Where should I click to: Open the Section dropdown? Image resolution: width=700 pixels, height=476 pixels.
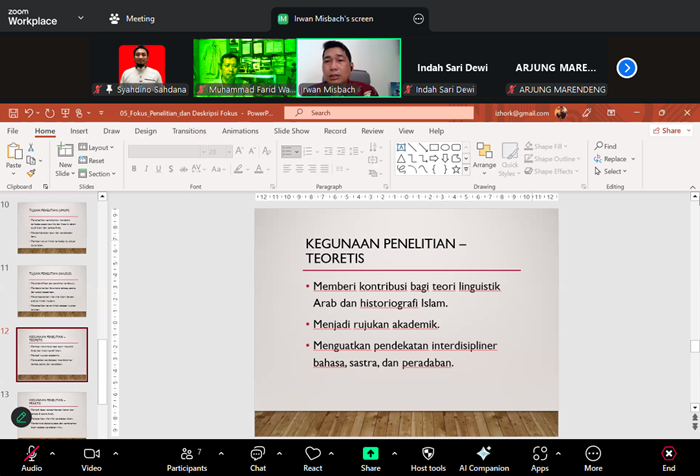[x=97, y=173]
